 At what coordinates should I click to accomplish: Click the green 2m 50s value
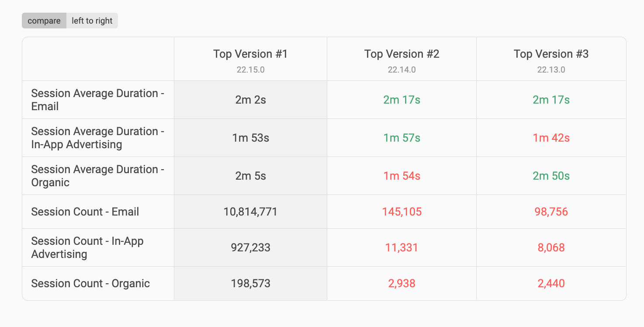click(x=551, y=176)
